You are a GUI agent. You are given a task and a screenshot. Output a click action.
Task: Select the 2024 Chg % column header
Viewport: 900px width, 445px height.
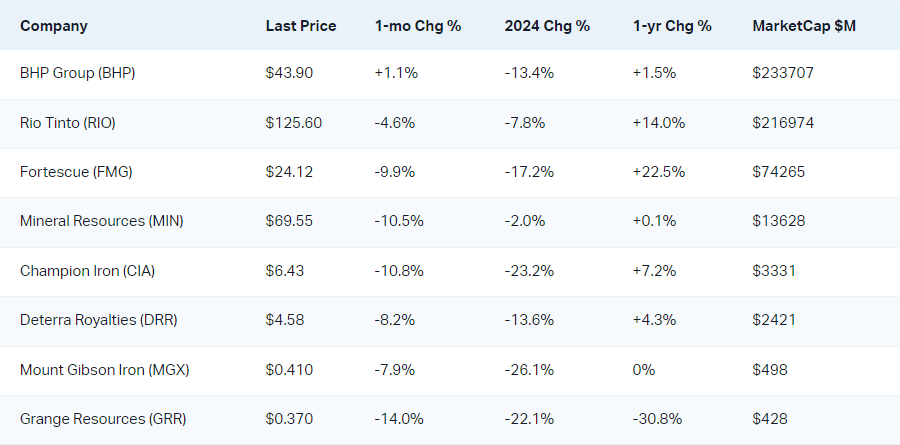546,25
